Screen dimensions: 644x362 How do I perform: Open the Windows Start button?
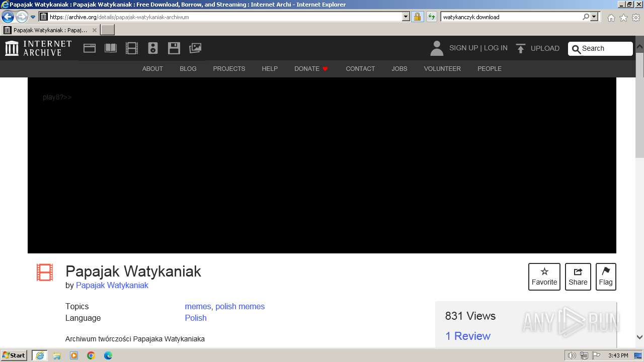14,355
